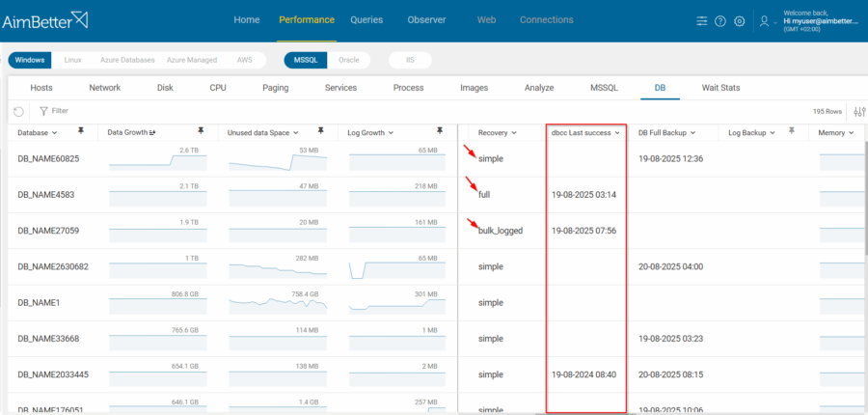Switch to the Images tab
The image size is (868, 415).
pos(474,88)
